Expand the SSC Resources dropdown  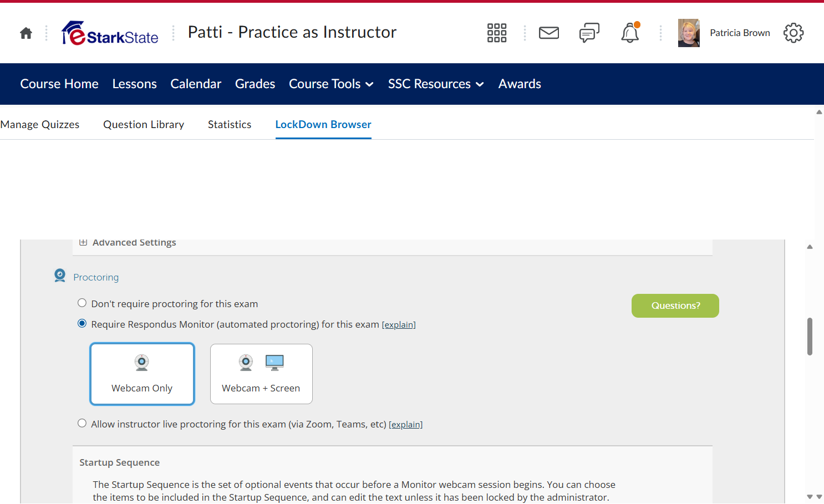pos(436,84)
